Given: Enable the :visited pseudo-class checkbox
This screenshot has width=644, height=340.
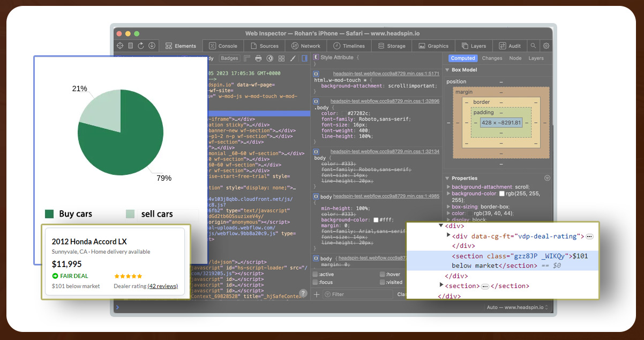Looking at the screenshot, I should coord(382,282).
